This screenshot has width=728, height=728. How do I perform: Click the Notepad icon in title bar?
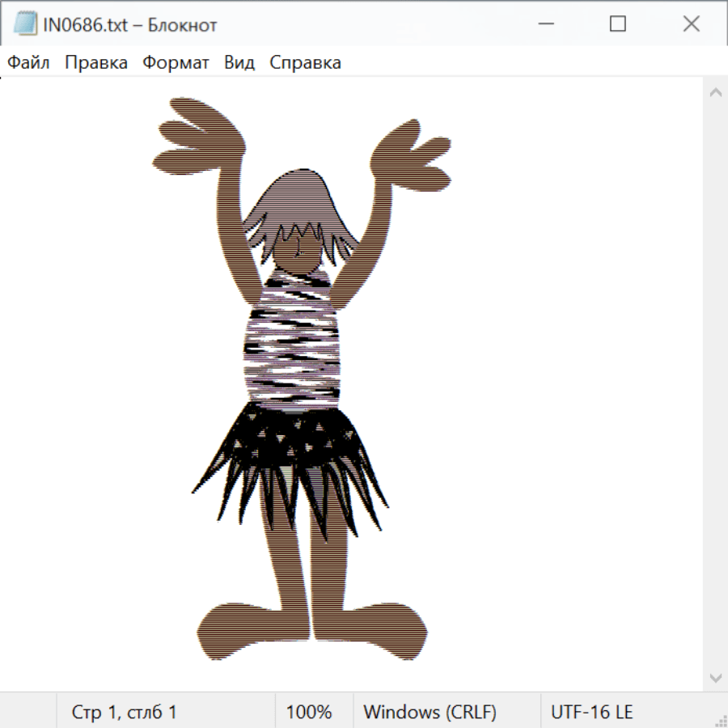pyautogui.click(x=25, y=24)
